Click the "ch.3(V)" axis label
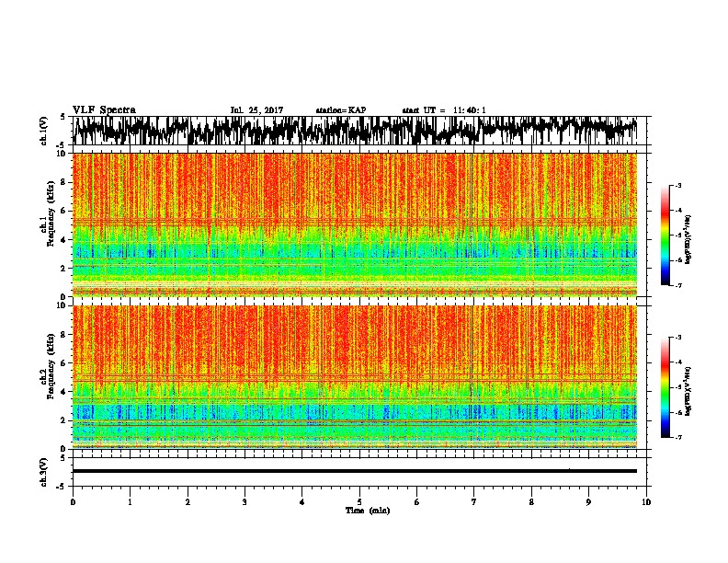This screenshot has width=728, height=563. [44, 472]
